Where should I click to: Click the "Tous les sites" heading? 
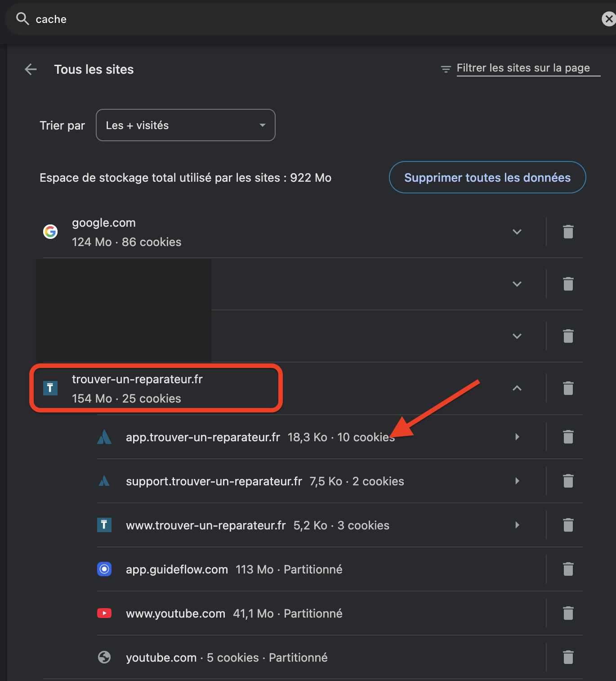(94, 69)
